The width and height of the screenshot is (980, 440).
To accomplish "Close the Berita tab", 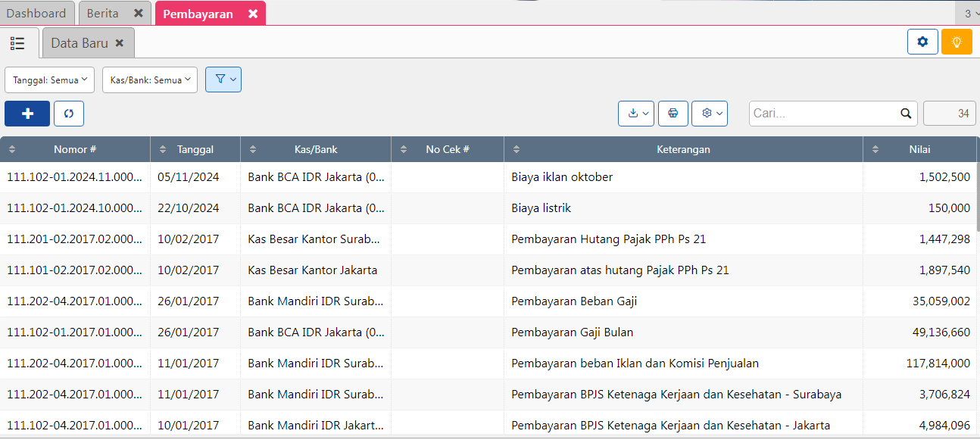I will point(138,14).
